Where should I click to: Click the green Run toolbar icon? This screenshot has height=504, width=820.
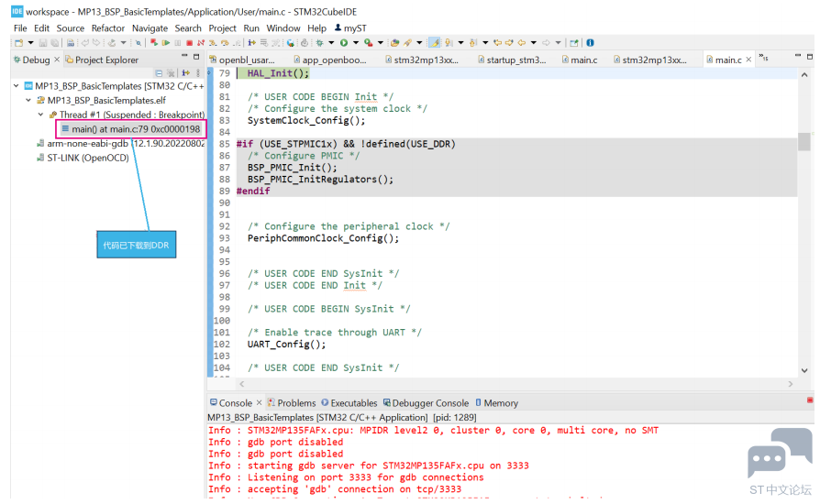pyautogui.click(x=344, y=43)
